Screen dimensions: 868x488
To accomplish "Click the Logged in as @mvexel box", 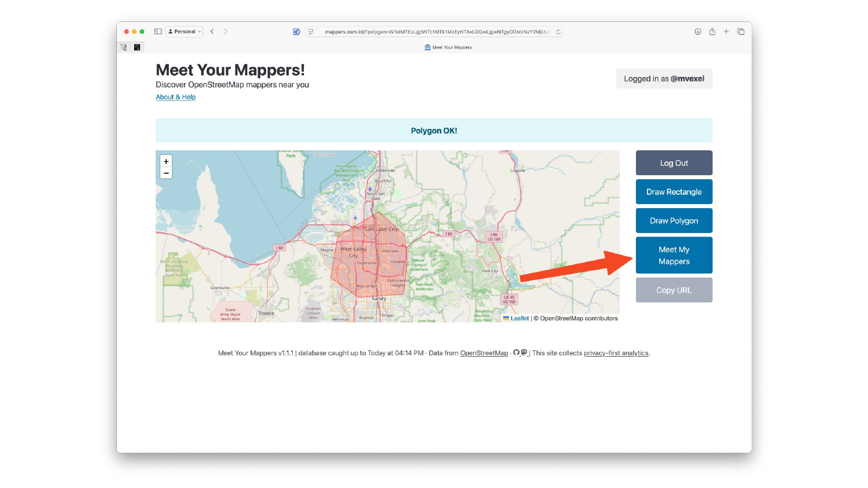I will click(x=664, y=79).
